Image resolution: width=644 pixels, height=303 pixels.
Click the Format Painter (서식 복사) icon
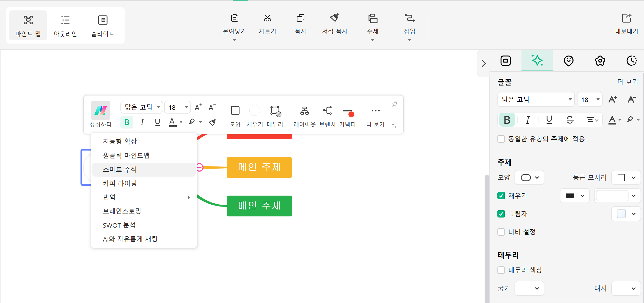[335, 18]
